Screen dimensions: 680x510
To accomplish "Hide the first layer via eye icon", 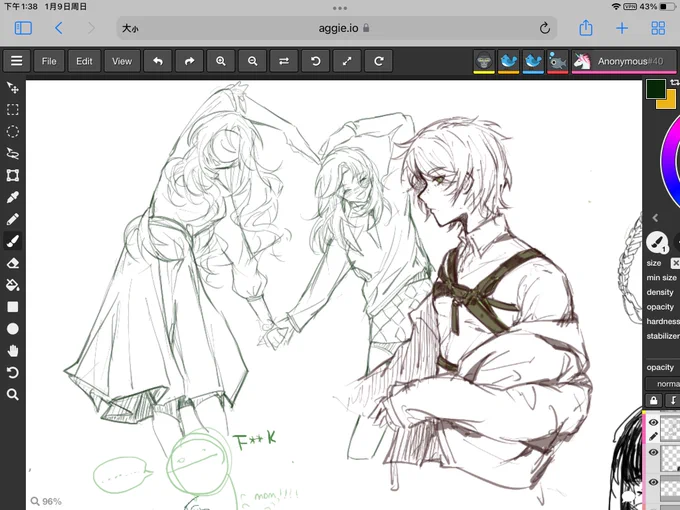I will [x=653, y=422].
